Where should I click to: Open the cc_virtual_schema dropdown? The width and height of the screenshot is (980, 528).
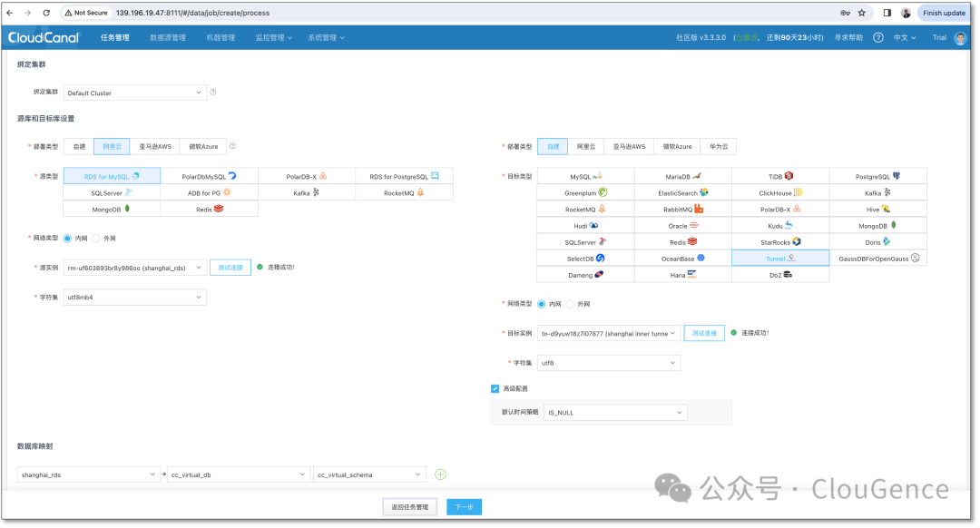click(369, 474)
